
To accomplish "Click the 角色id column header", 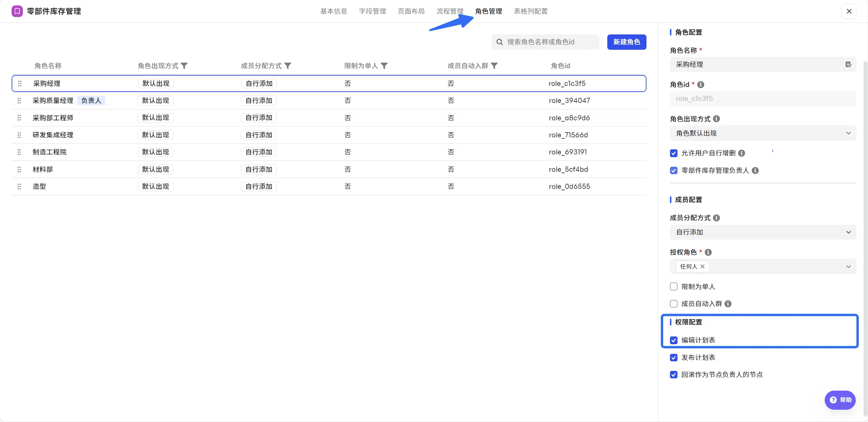I will coord(561,66).
